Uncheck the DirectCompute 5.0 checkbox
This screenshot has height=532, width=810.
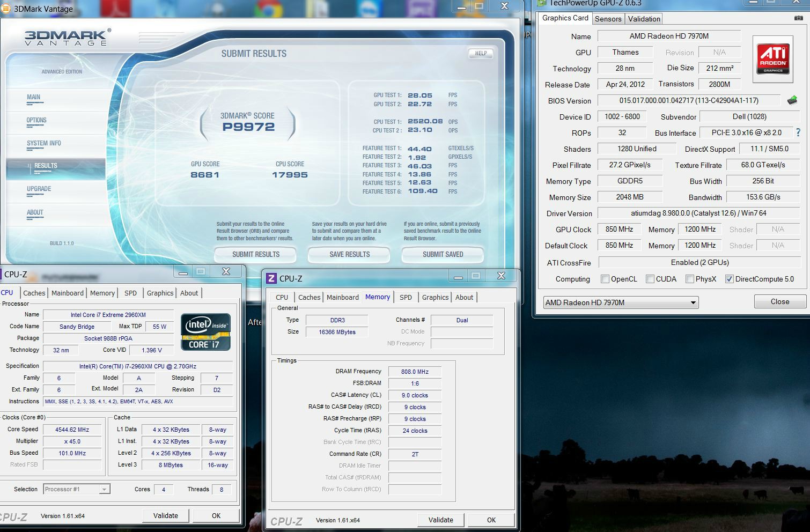(730, 279)
